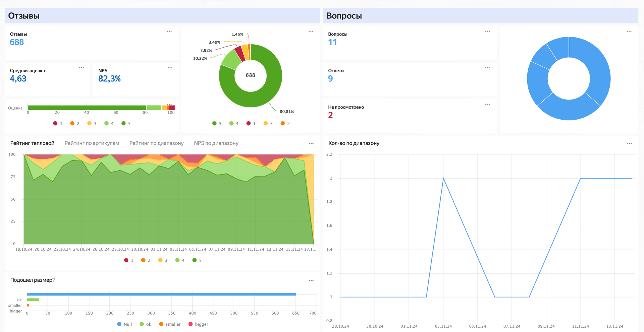
Task: Toggle rating 4 in the donut chart legend
Action: click(234, 123)
